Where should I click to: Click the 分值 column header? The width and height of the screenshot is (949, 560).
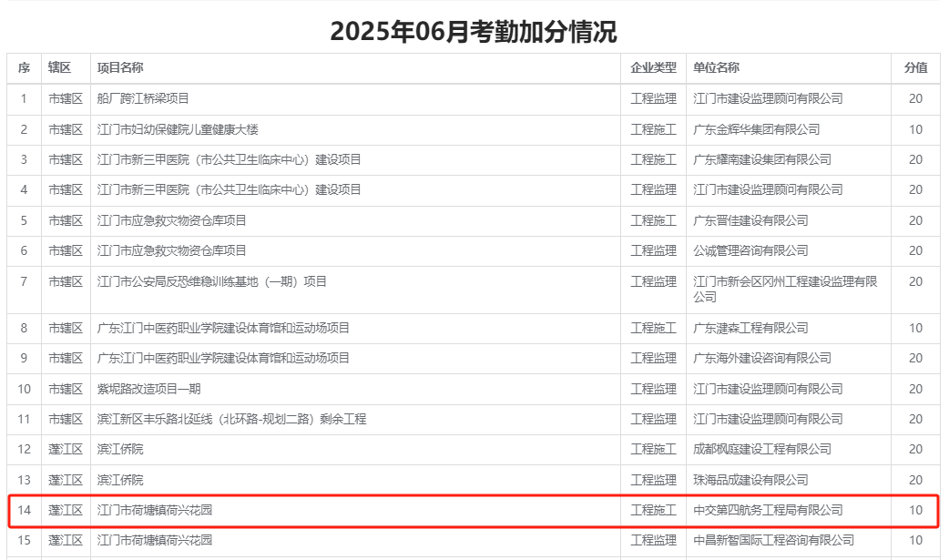(915, 68)
